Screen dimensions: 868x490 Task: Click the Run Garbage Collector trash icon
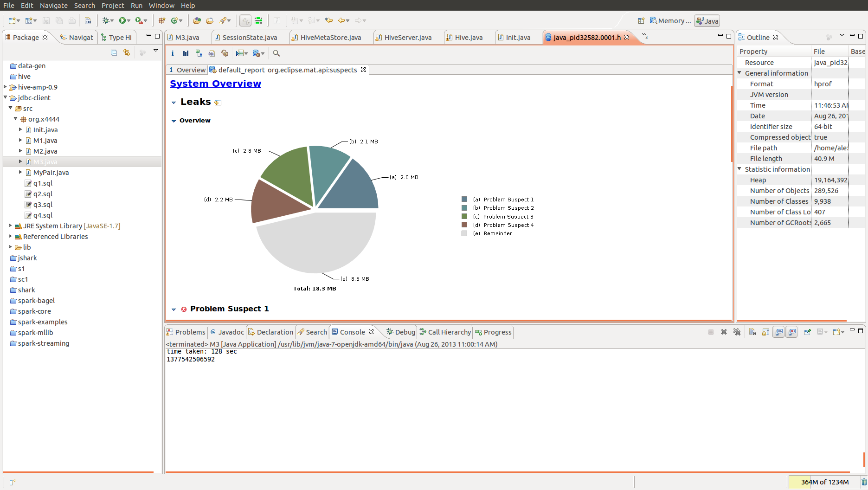pyautogui.click(x=864, y=482)
